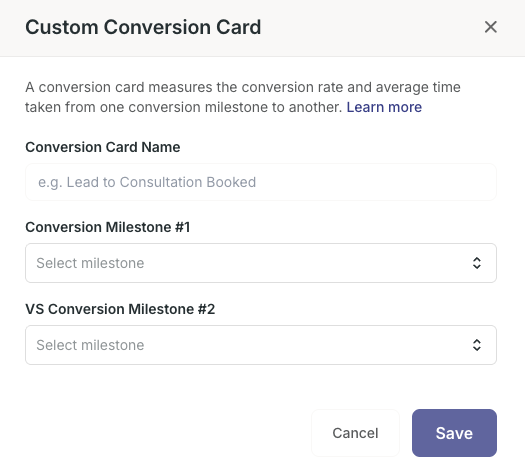
Task: Click the VS Conversion Milestone #2 label
Action: click(120, 309)
